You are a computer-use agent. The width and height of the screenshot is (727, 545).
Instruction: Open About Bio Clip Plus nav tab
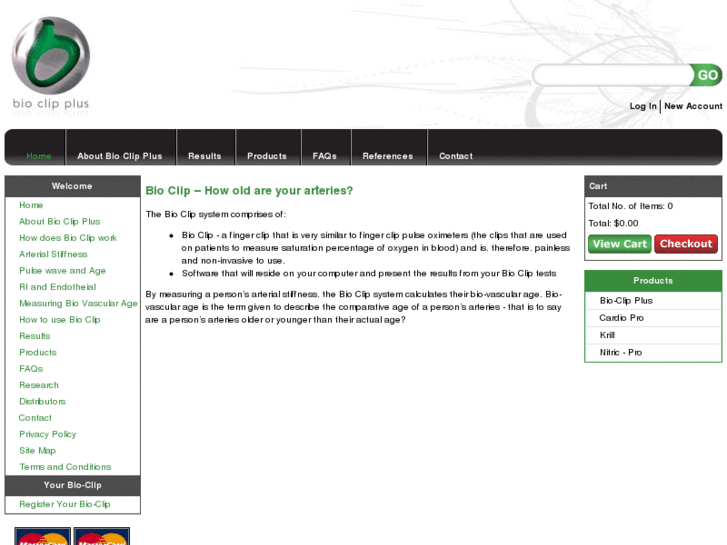(120, 156)
